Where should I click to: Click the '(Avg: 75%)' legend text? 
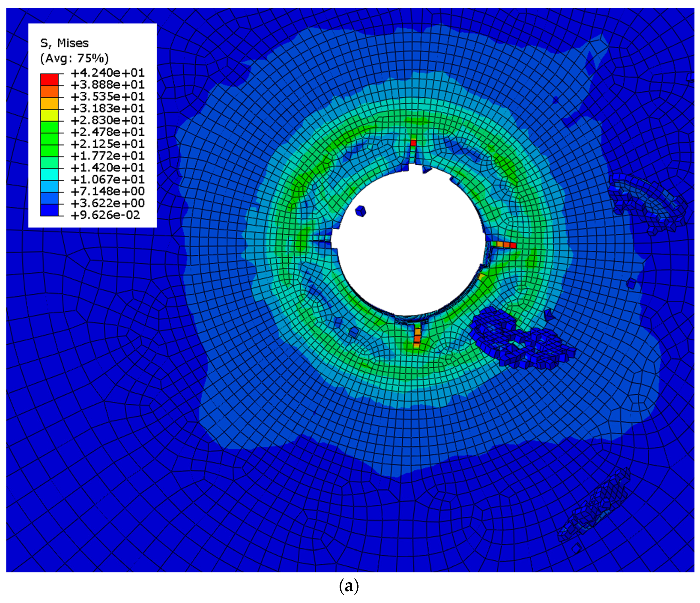(74, 59)
